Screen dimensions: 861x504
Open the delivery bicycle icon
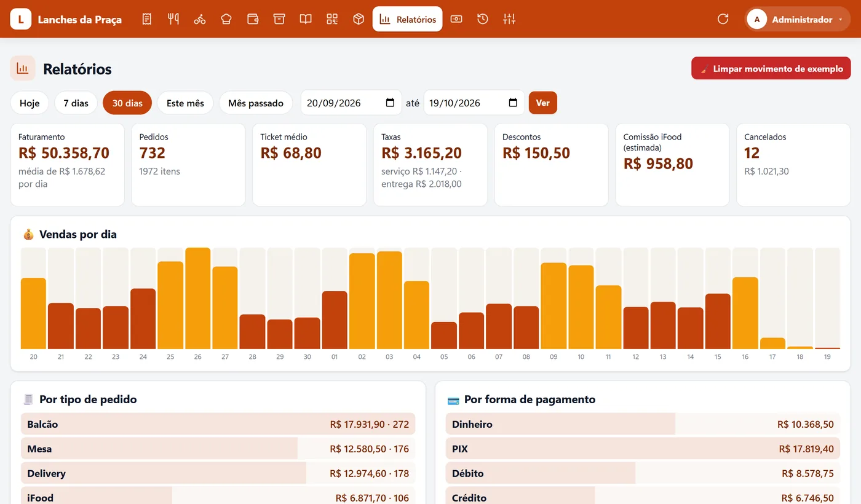(x=200, y=19)
